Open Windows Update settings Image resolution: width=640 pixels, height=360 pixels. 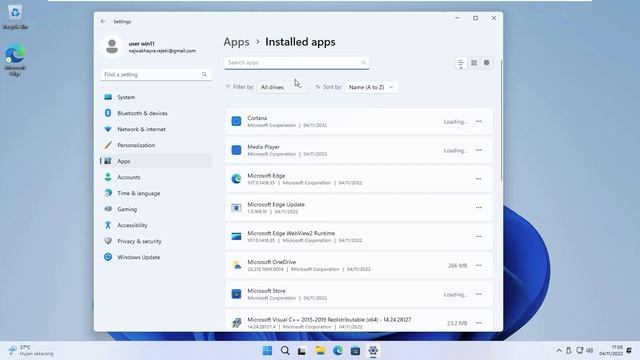coord(156,257)
